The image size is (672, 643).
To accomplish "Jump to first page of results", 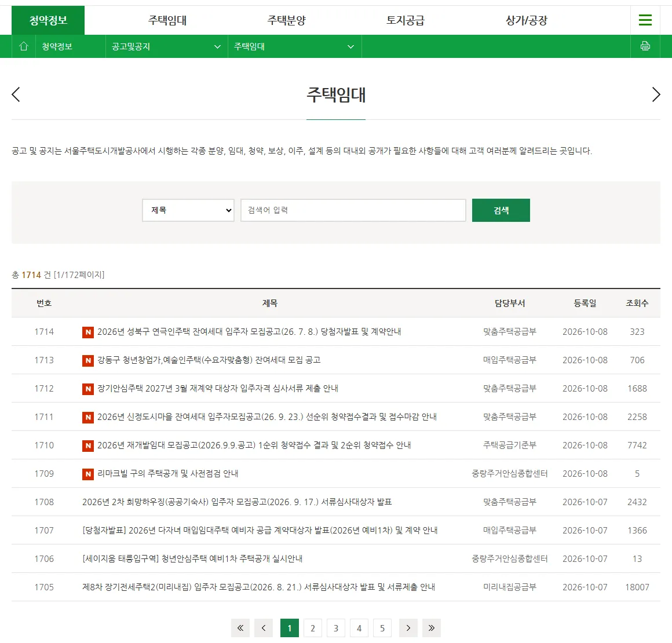I will click(x=240, y=628).
